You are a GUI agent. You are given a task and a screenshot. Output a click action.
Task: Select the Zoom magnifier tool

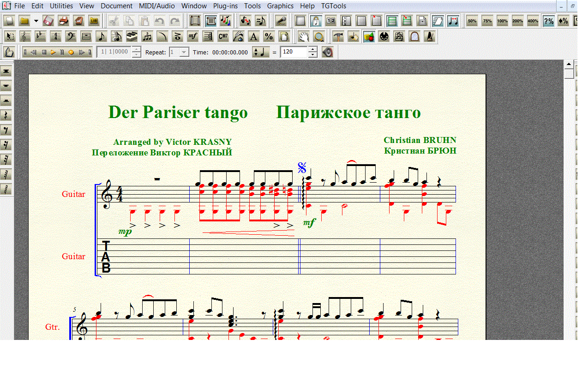318,36
